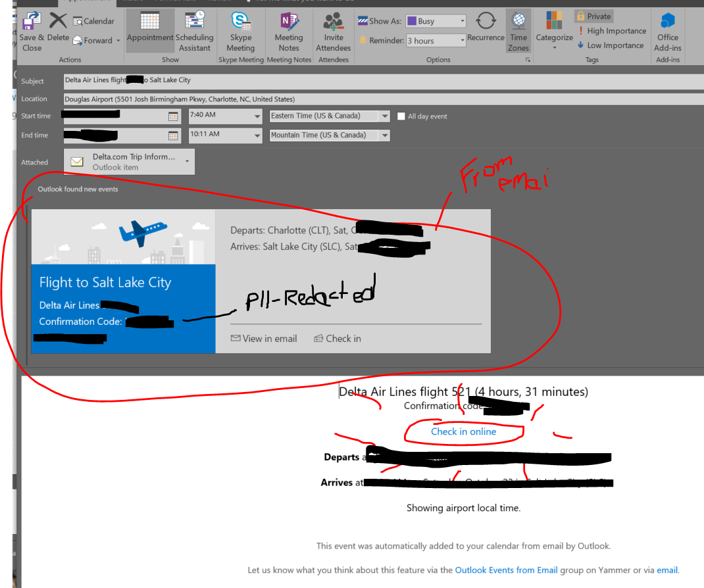This screenshot has width=704, height=588.
Task: Expand the Show As Busy dropdown
Action: (x=463, y=20)
